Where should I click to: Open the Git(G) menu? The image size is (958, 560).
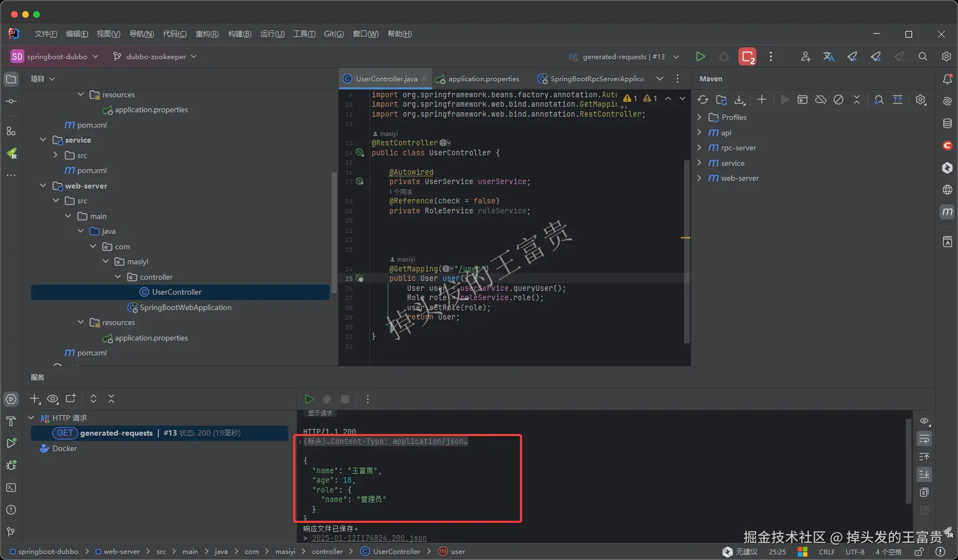(x=334, y=34)
